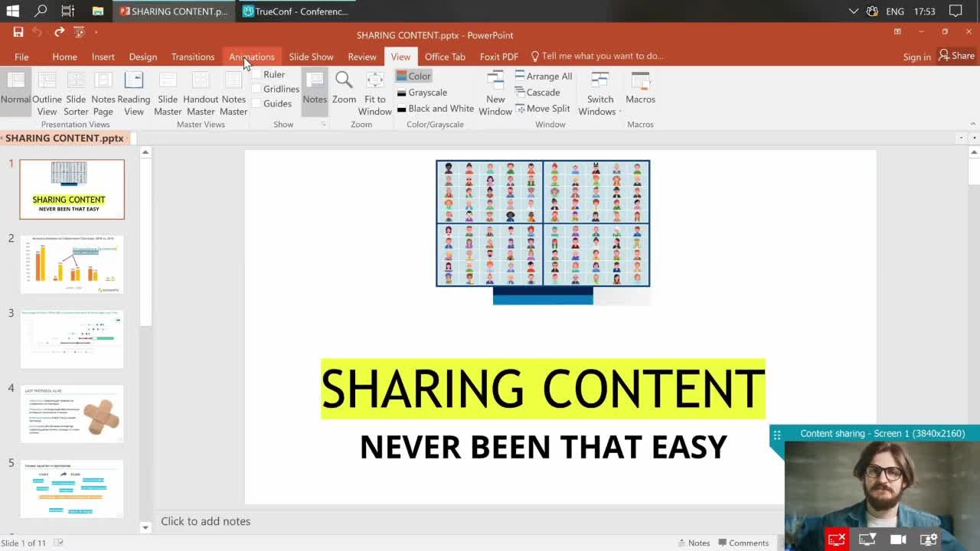Open the Notes Master view

point(234,91)
